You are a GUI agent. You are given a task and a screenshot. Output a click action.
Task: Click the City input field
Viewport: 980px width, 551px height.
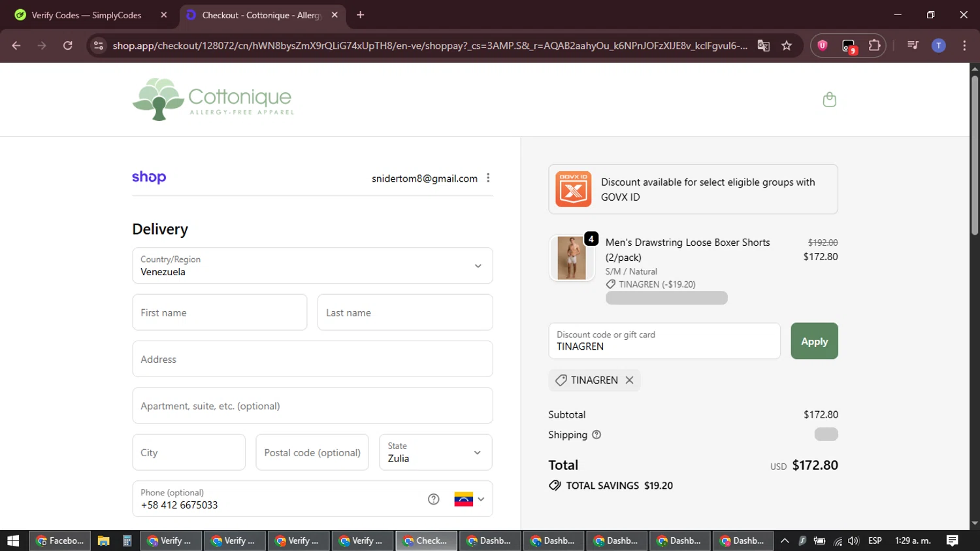[x=189, y=452]
